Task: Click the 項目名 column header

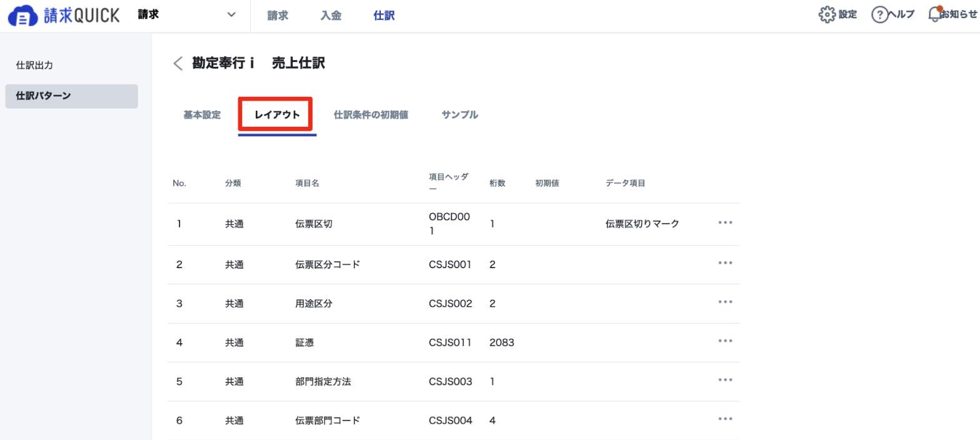Action: pyautogui.click(x=308, y=183)
